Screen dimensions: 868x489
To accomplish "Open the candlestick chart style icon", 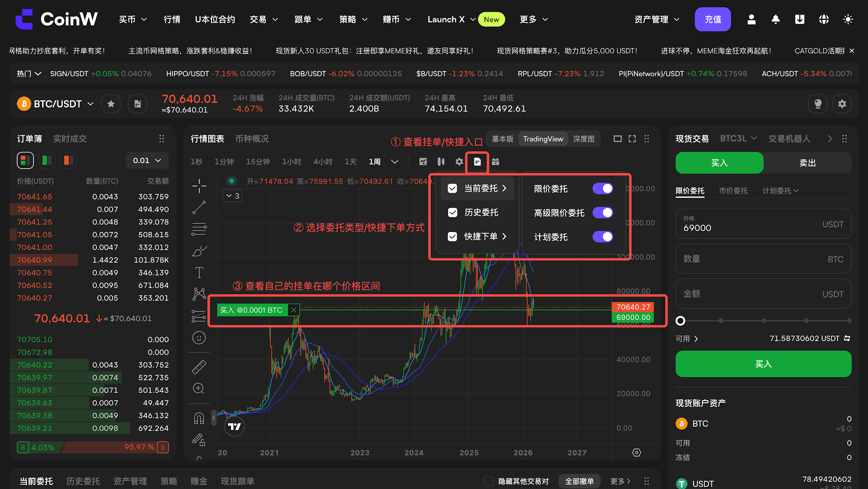I will pyautogui.click(x=441, y=161).
